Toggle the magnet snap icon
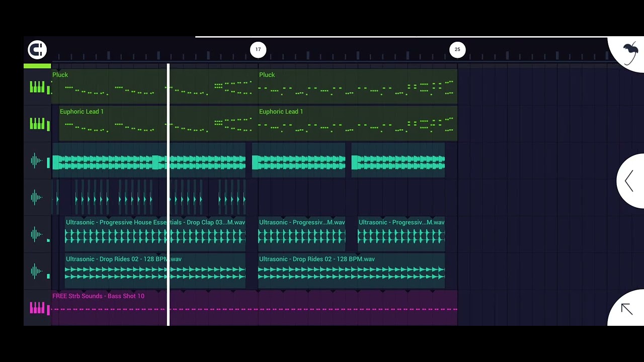The image size is (644, 362). [x=37, y=49]
